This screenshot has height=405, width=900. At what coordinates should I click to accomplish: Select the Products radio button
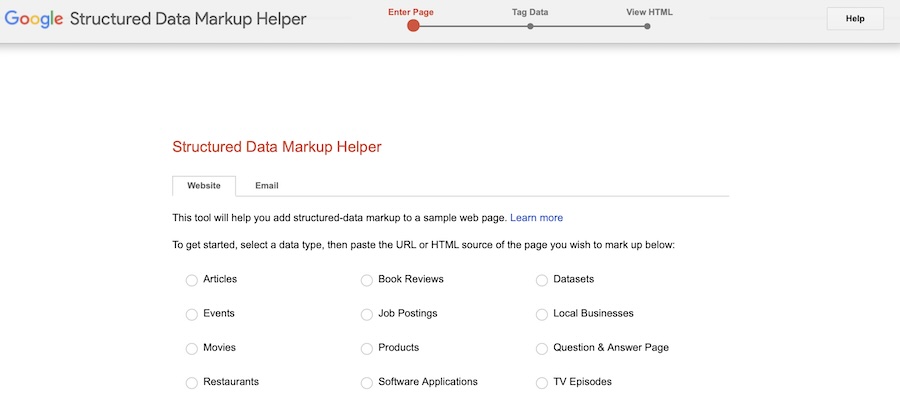(367, 349)
